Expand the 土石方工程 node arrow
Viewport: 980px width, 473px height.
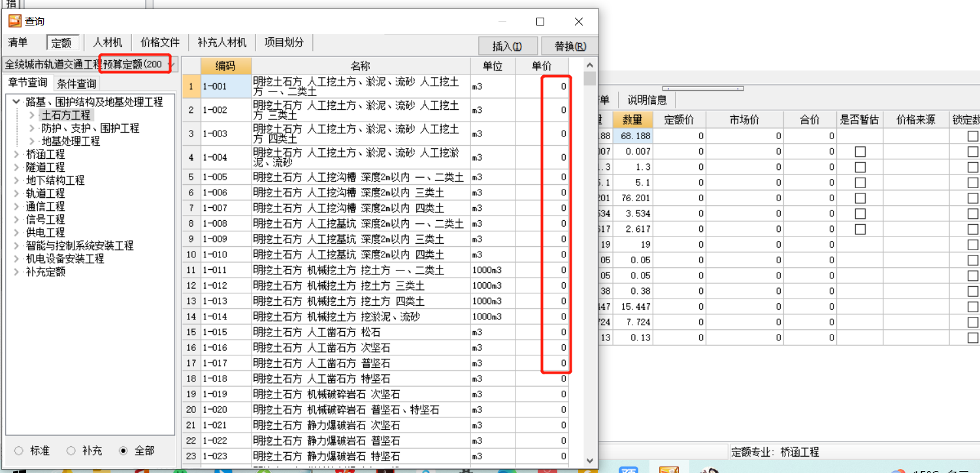[x=33, y=115]
